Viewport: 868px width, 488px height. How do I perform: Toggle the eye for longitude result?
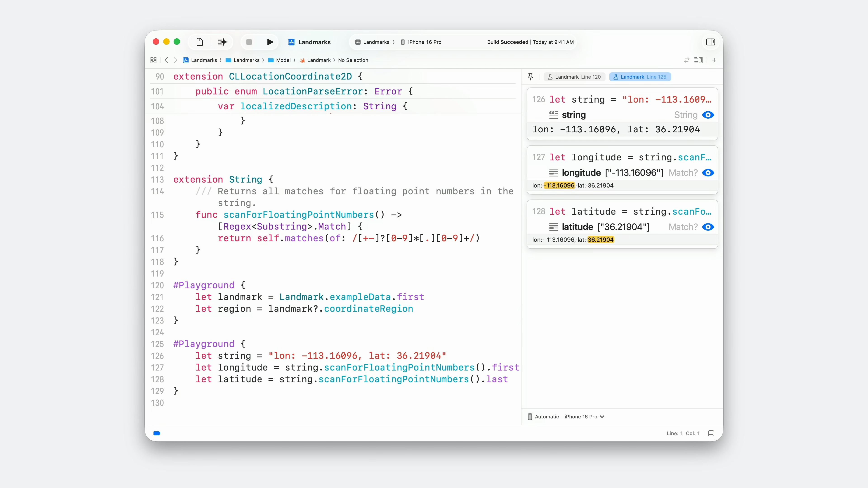tap(708, 173)
